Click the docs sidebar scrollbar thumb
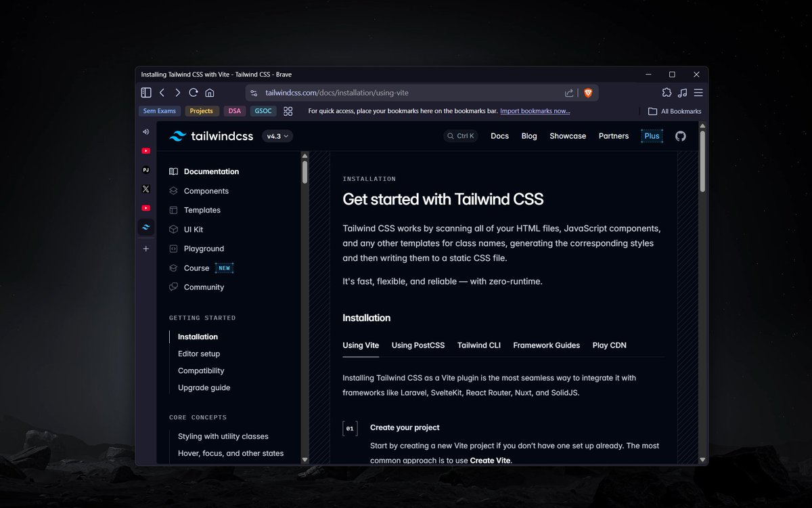 (x=305, y=172)
